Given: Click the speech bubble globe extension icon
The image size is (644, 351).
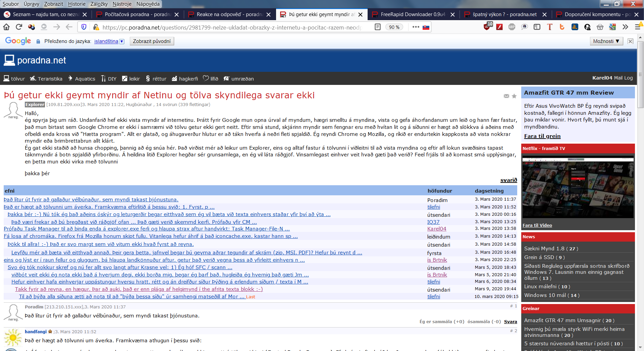Looking at the screenshot, I should [x=525, y=27].
